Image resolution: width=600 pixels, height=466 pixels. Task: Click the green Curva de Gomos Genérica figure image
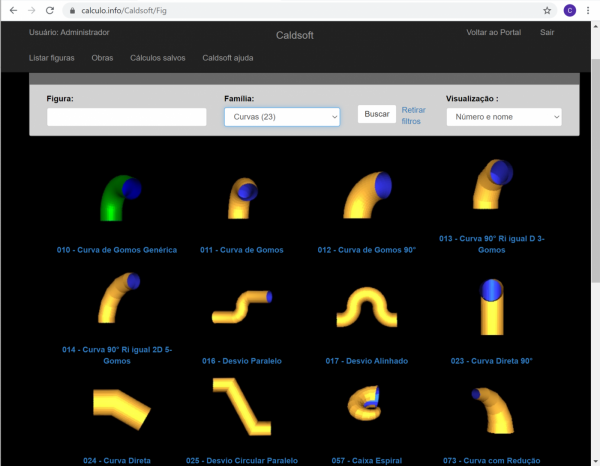(117, 197)
